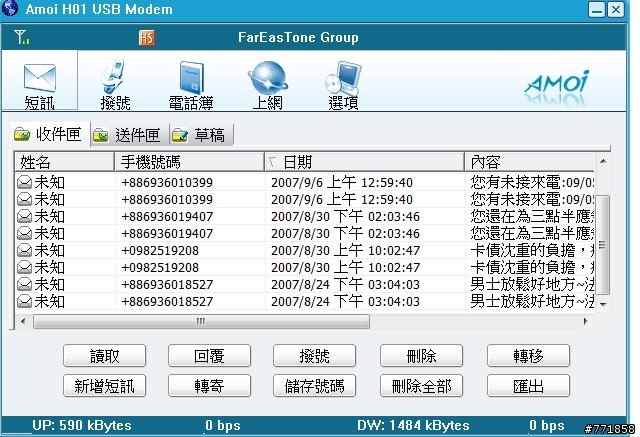Click the 回覆 reply button
This screenshot has height=437, width=640.
209,356
